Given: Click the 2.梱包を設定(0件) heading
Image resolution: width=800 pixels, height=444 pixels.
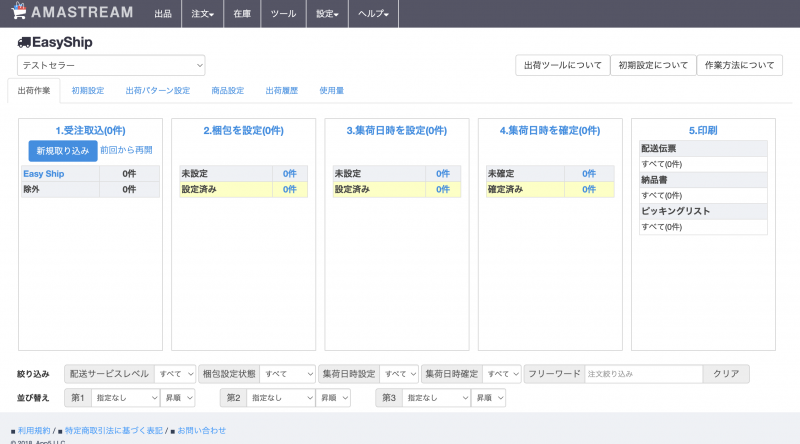Looking at the screenshot, I should coord(243,131).
